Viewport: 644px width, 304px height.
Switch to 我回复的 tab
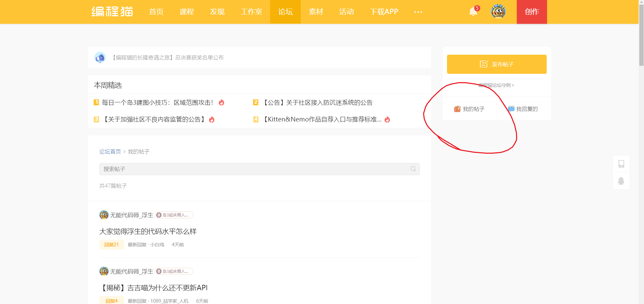(x=524, y=109)
